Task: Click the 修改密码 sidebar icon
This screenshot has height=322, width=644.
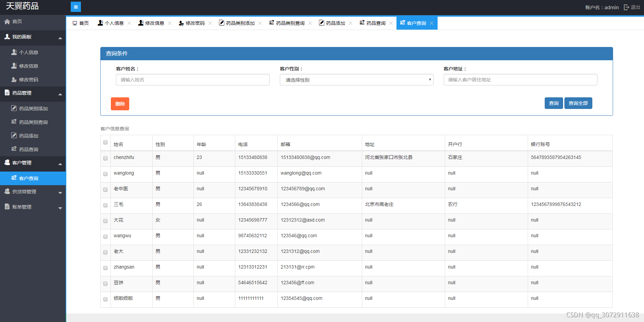Action: click(x=14, y=79)
